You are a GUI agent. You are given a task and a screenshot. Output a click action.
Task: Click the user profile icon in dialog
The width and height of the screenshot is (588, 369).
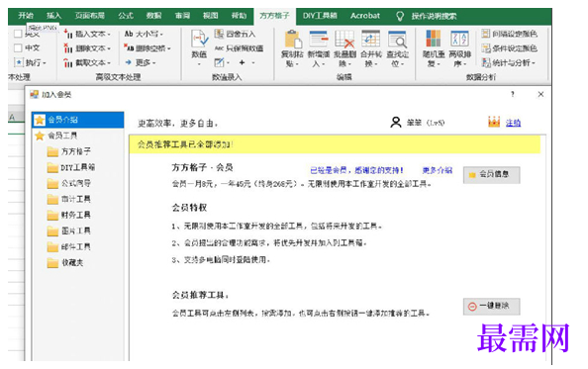tap(396, 123)
